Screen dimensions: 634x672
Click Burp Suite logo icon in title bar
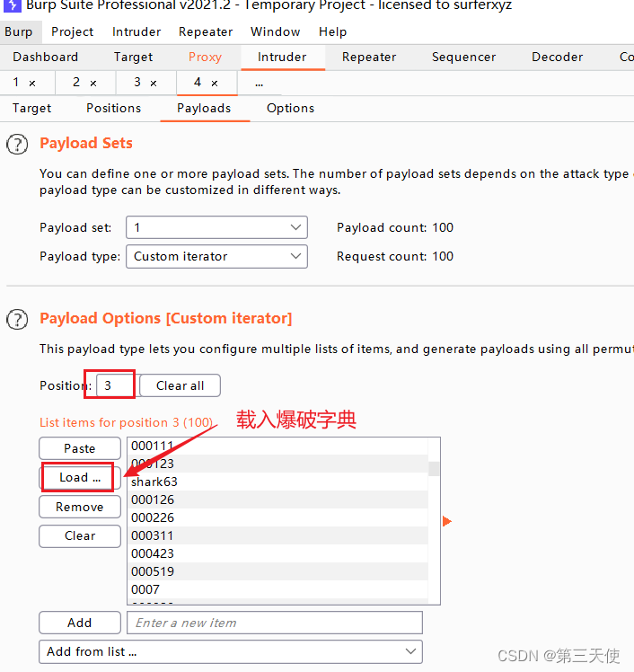click(12, 5)
